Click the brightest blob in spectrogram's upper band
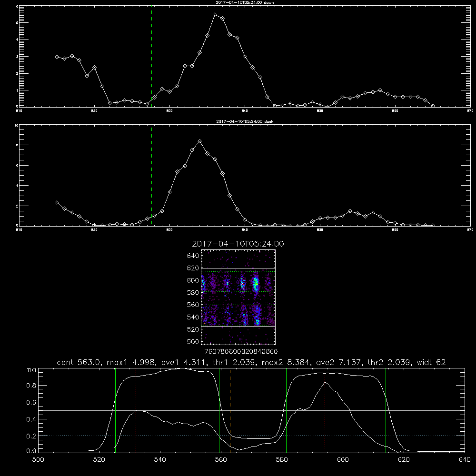Image resolution: width=476 pixels, height=476 pixels. [256, 284]
